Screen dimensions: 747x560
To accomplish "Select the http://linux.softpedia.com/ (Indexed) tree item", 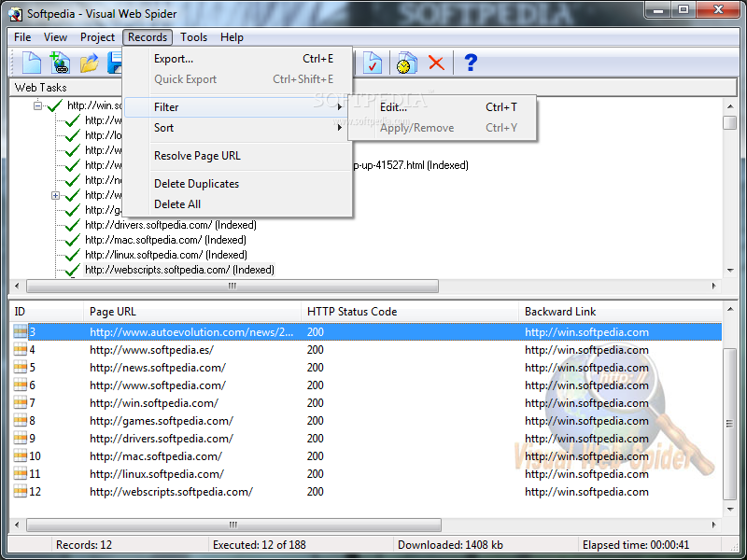I will click(x=166, y=255).
